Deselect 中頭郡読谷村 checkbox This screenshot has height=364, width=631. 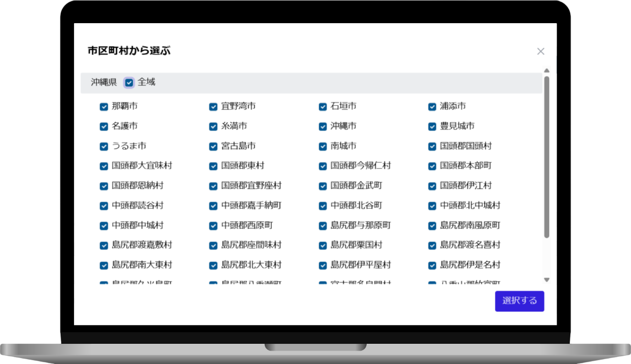[x=104, y=206]
